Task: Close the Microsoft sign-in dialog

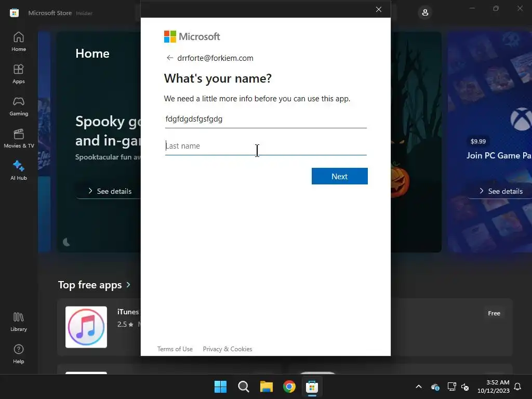Action: click(x=379, y=9)
